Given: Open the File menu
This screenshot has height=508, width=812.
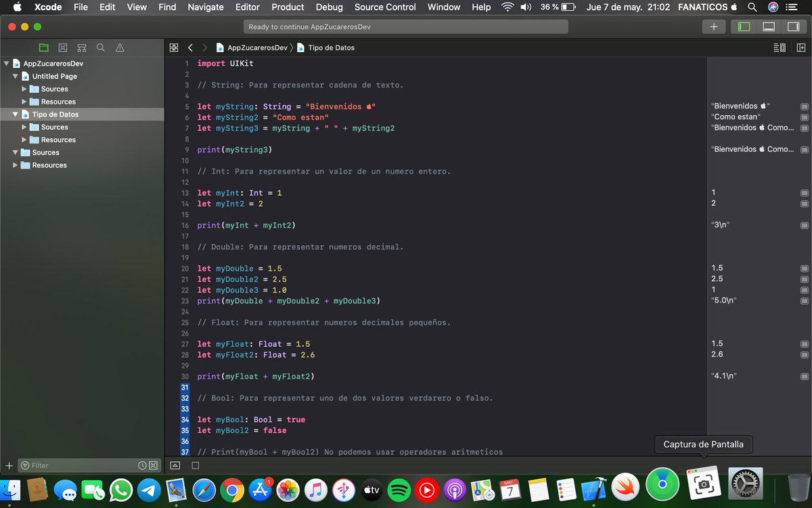Looking at the screenshot, I should [x=81, y=7].
